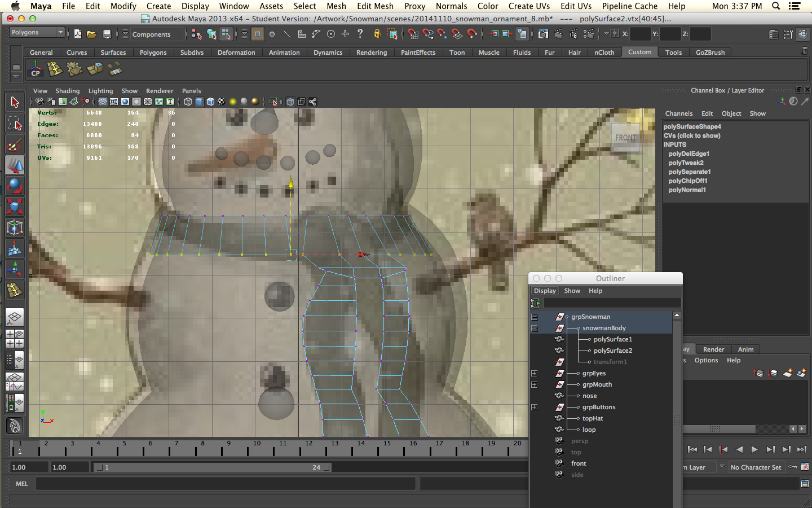Open the viewport Shading menu
This screenshot has width=812, height=508.
tap(68, 91)
